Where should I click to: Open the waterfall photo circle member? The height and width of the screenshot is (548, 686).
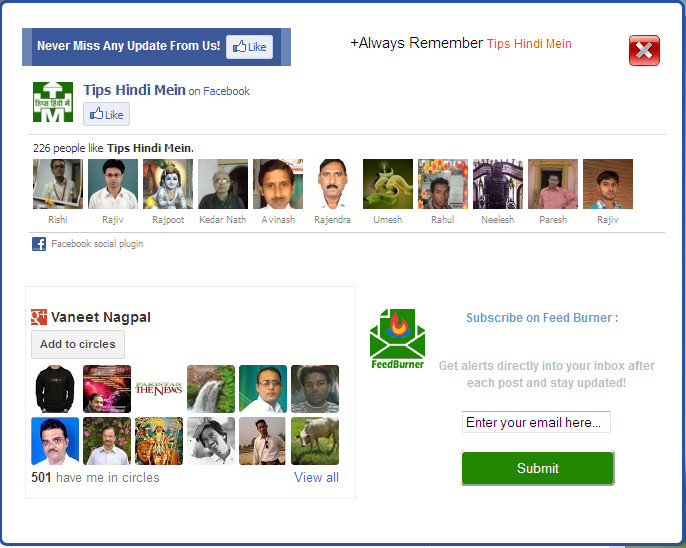(x=211, y=389)
